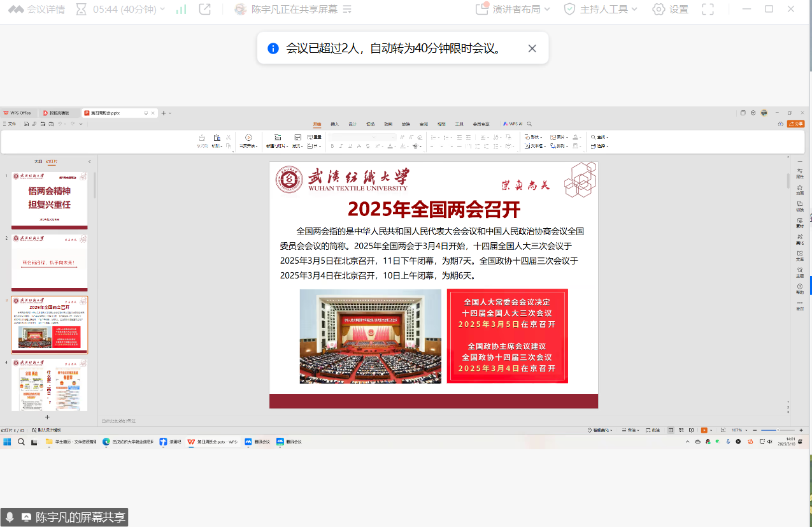The image size is (812, 527).
Task: Click the pop-out share arrow icon
Action: tap(205, 10)
